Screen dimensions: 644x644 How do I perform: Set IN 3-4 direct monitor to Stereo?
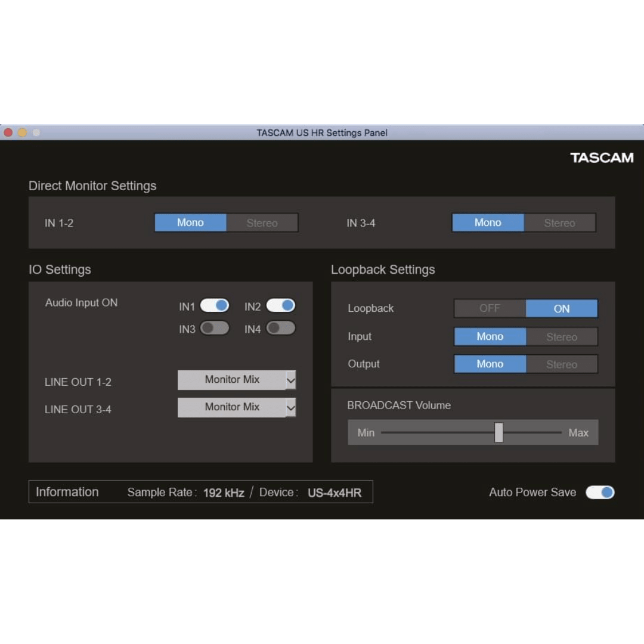point(560,222)
